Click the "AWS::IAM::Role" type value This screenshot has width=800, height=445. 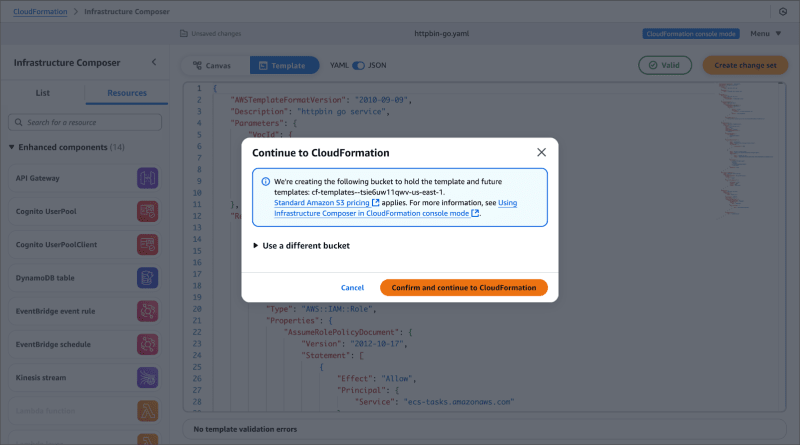pos(338,309)
